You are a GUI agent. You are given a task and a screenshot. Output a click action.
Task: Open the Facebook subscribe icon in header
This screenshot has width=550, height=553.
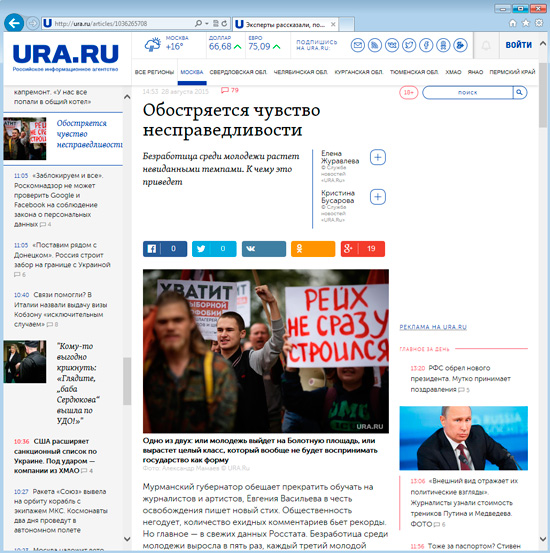point(426,45)
